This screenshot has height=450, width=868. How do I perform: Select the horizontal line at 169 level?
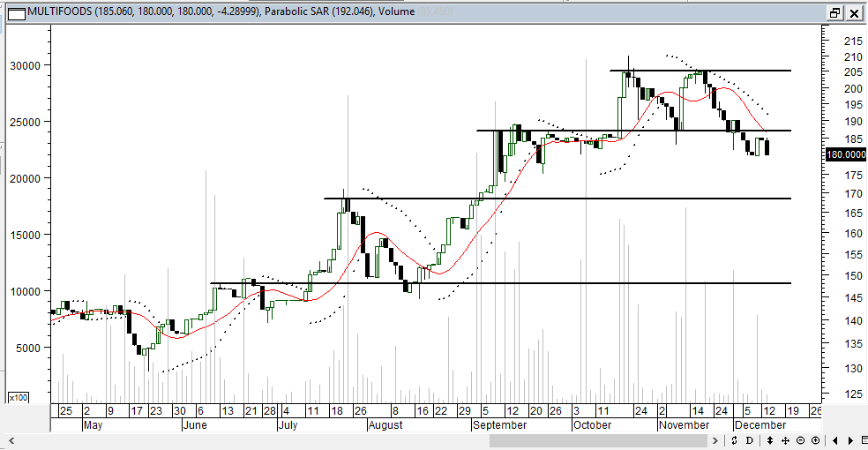557,199
